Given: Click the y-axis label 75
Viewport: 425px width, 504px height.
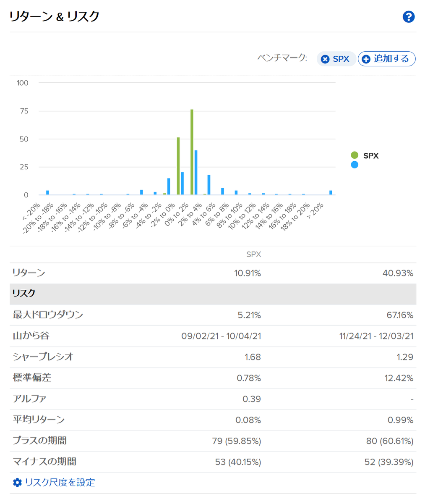Looking at the screenshot, I should [x=24, y=111].
